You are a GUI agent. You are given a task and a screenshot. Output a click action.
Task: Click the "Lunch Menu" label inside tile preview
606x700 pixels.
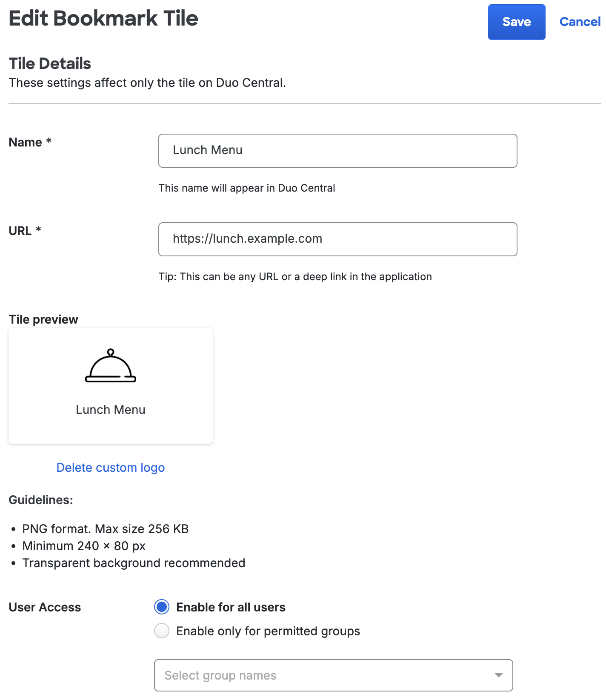coord(110,409)
